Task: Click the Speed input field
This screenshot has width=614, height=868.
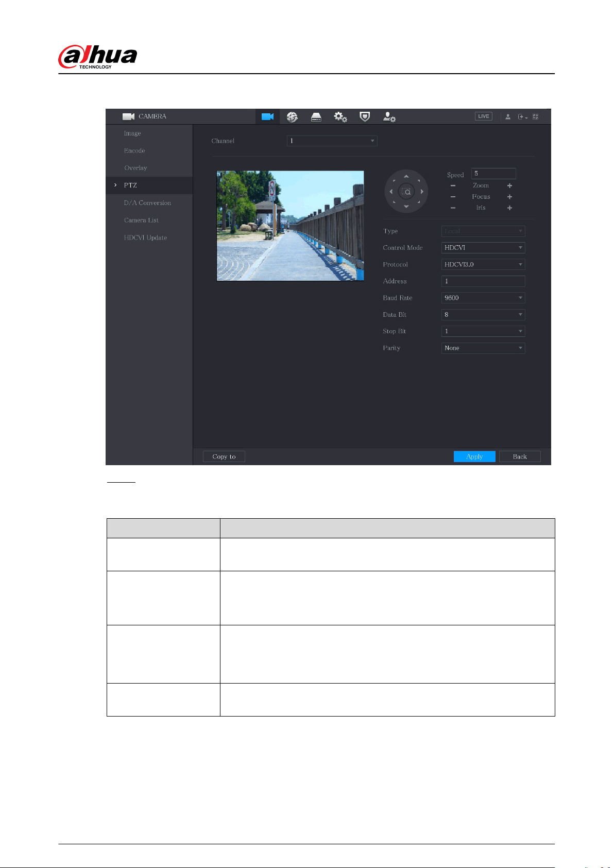Action: coord(493,174)
